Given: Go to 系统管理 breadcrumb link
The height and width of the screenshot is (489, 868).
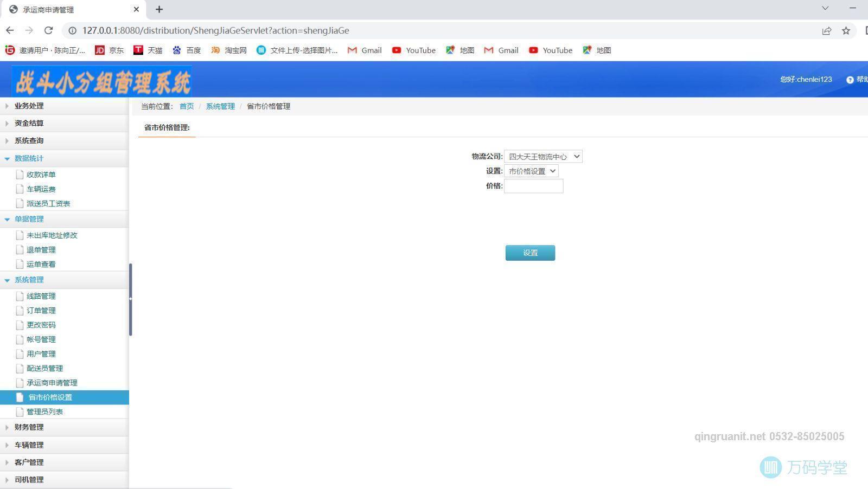Looking at the screenshot, I should coord(220,106).
